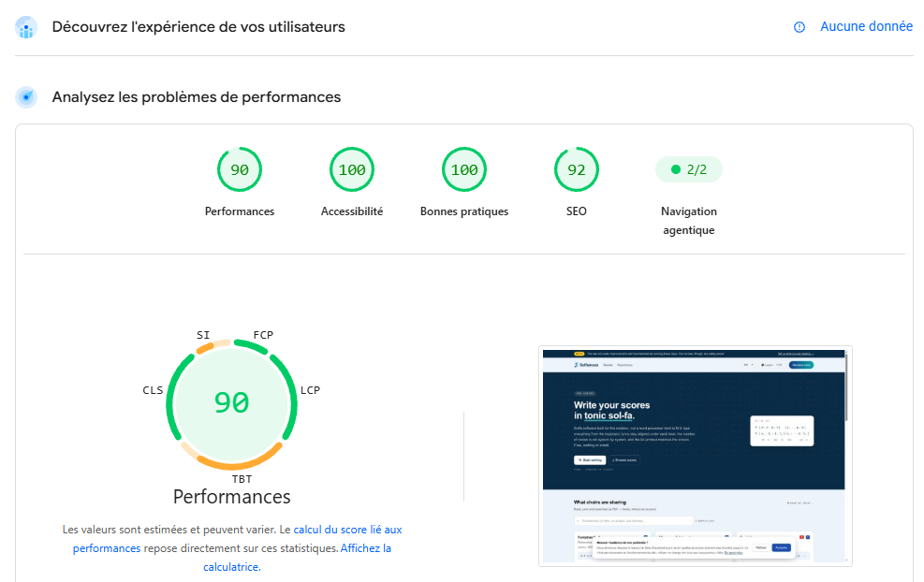
Task: Click the 'Analysez les problèmes de performances' heading
Action: pyautogui.click(x=197, y=97)
